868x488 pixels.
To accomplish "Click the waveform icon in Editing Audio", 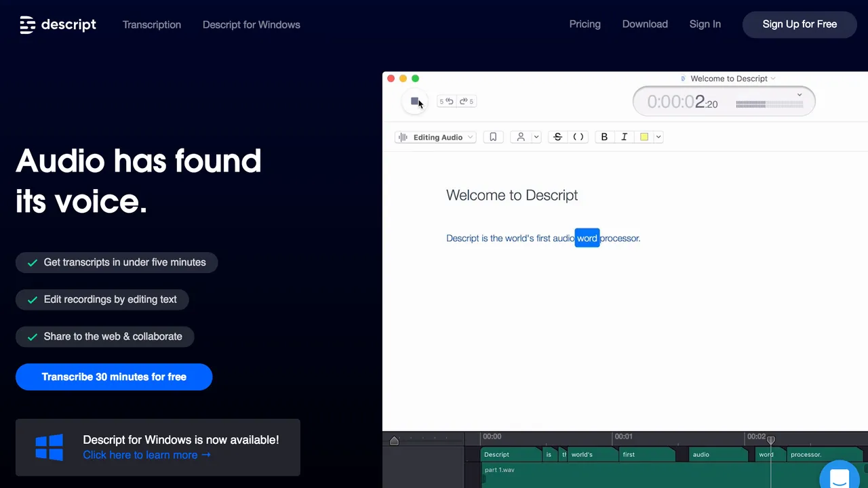I will point(403,137).
